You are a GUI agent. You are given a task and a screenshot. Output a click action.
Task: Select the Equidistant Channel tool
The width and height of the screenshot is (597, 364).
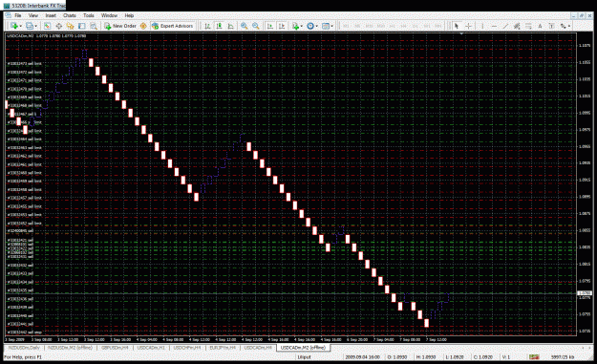pos(517,26)
